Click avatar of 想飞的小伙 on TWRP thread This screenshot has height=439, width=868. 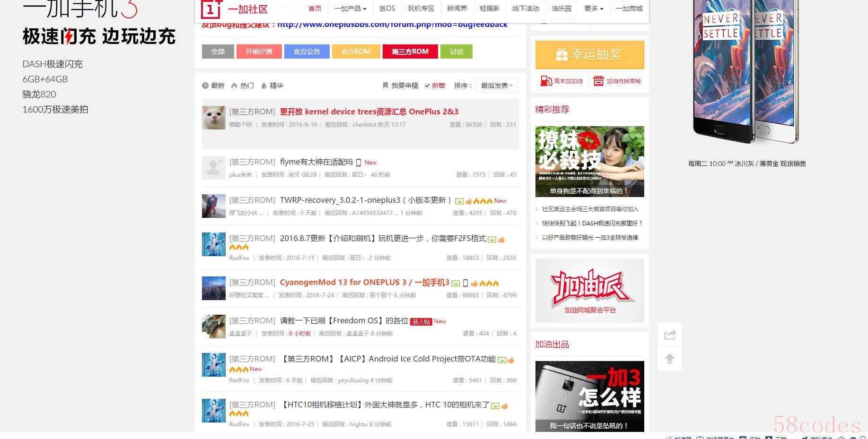tap(214, 206)
